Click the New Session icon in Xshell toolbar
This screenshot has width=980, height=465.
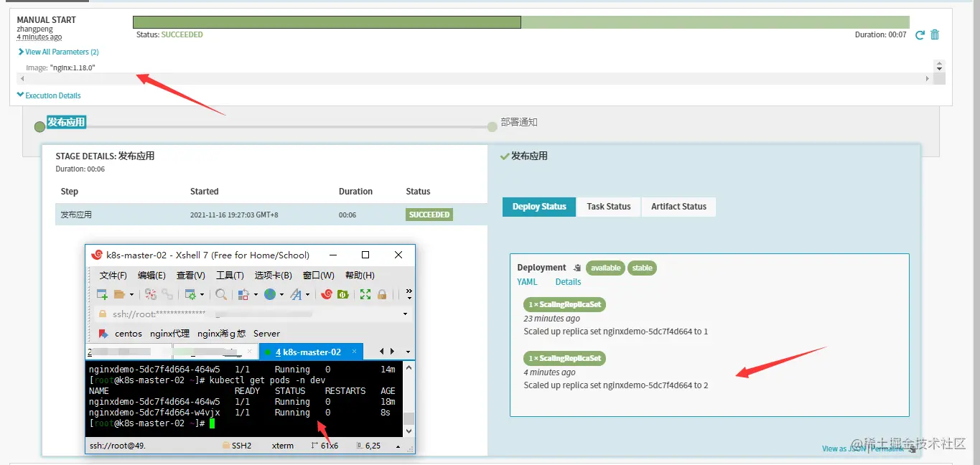pyautogui.click(x=102, y=294)
